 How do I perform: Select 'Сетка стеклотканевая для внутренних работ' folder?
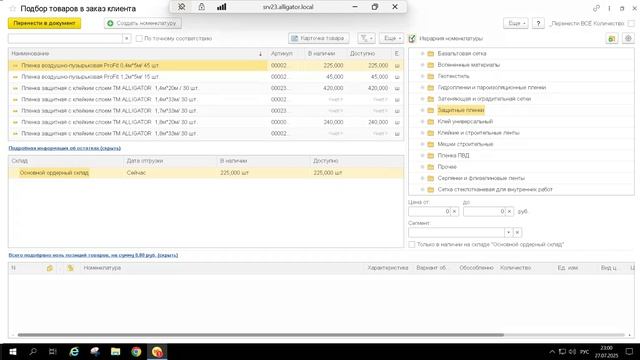[495, 190]
